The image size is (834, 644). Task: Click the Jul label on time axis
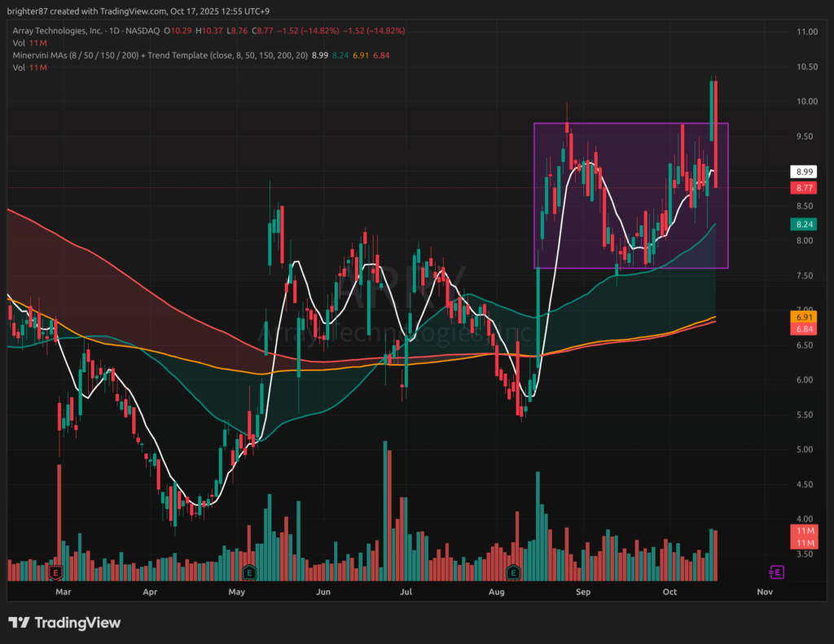pos(407,593)
